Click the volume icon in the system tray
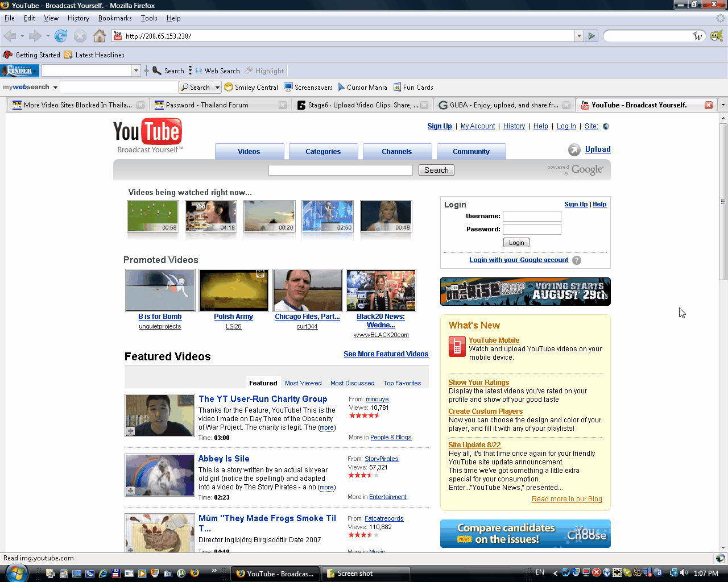The image size is (728, 582). tap(684, 573)
